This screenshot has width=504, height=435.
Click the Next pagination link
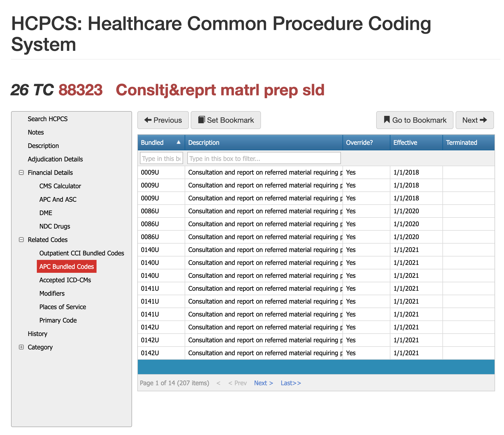click(264, 383)
